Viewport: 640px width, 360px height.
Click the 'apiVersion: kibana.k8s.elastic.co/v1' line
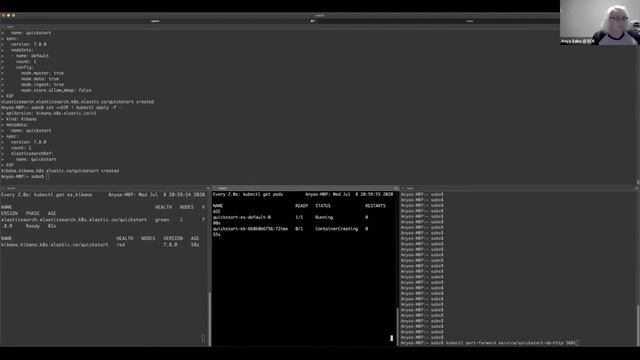(51, 113)
